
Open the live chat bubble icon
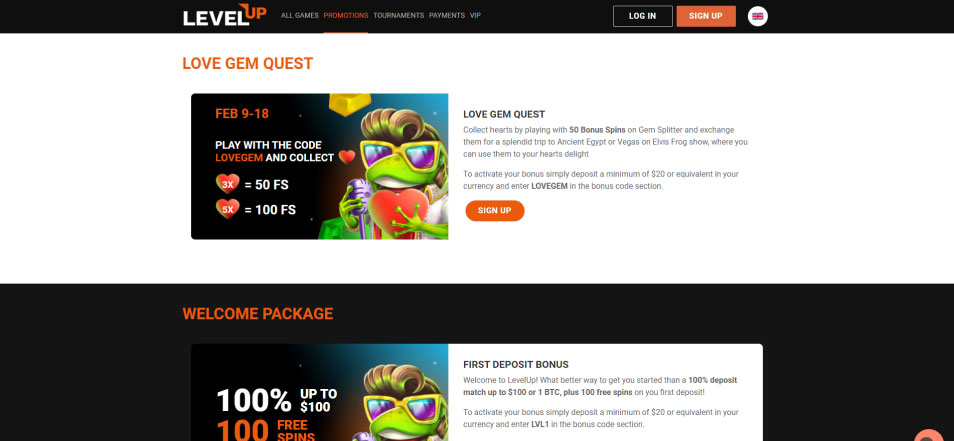pyautogui.click(x=930, y=434)
